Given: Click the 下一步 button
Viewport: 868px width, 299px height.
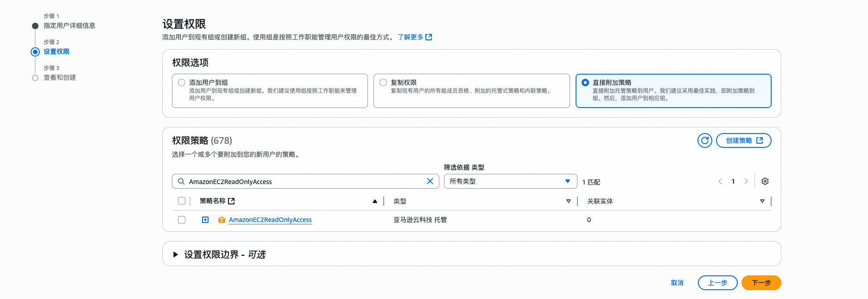Looking at the screenshot, I should coord(761,283).
